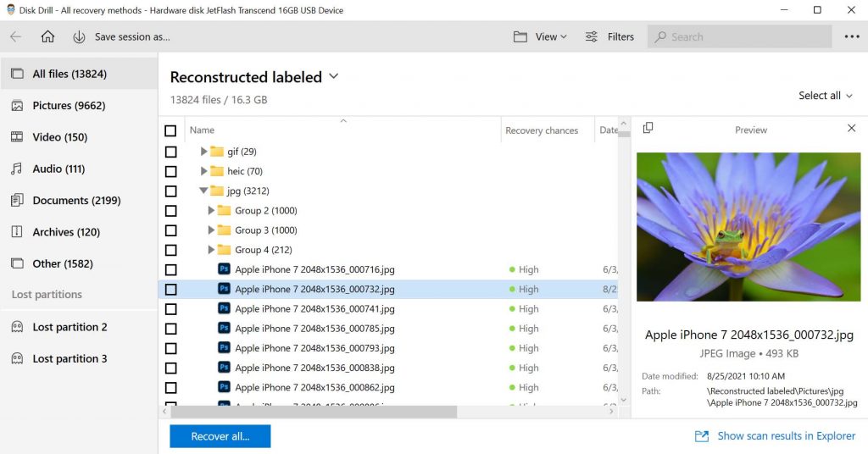
Task: Click Lost partition 2 ghost icon
Action: tap(17, 327)
